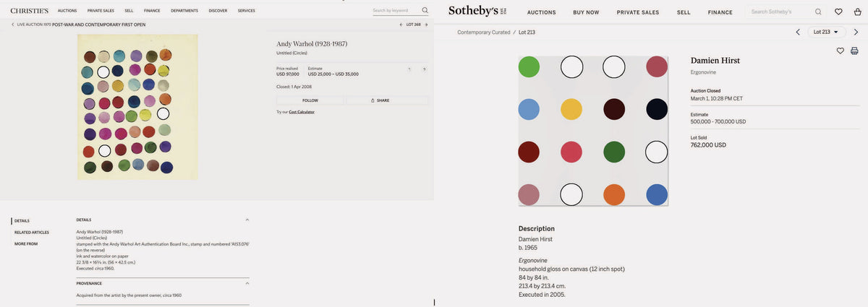Viewport: 868px width, 307px height.
Task: Open the Sotheby's shopping bag icon
Action: (856, 12)
